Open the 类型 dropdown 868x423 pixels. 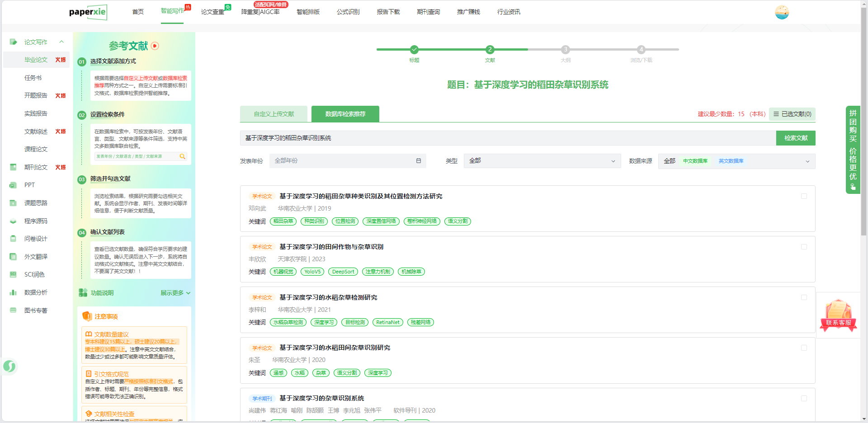[542, 161]
